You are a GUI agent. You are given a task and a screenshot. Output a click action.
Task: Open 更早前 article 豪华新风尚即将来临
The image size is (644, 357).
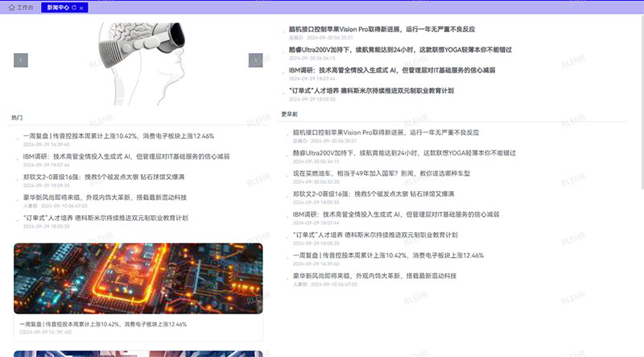[x=374, y=276]
